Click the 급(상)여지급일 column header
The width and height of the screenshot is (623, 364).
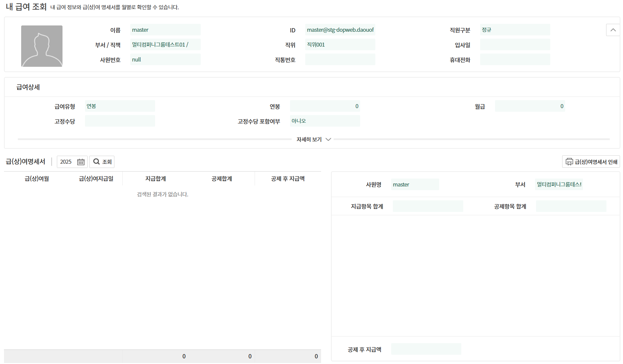coord(96,179)
